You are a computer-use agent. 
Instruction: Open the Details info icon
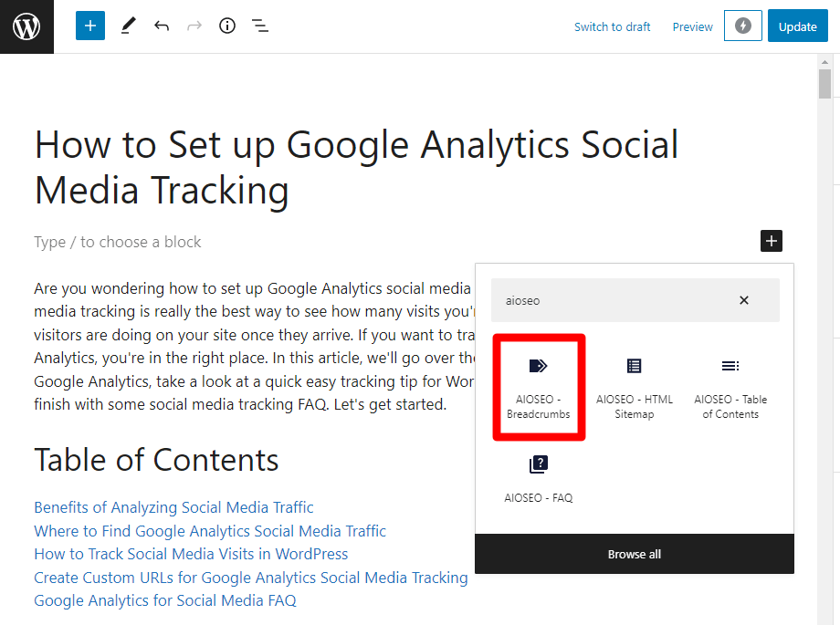(x=227, y=26)
